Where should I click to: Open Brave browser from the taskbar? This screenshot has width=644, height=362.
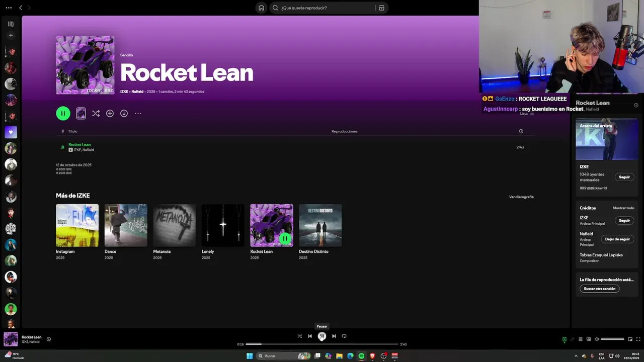(372, 356)
